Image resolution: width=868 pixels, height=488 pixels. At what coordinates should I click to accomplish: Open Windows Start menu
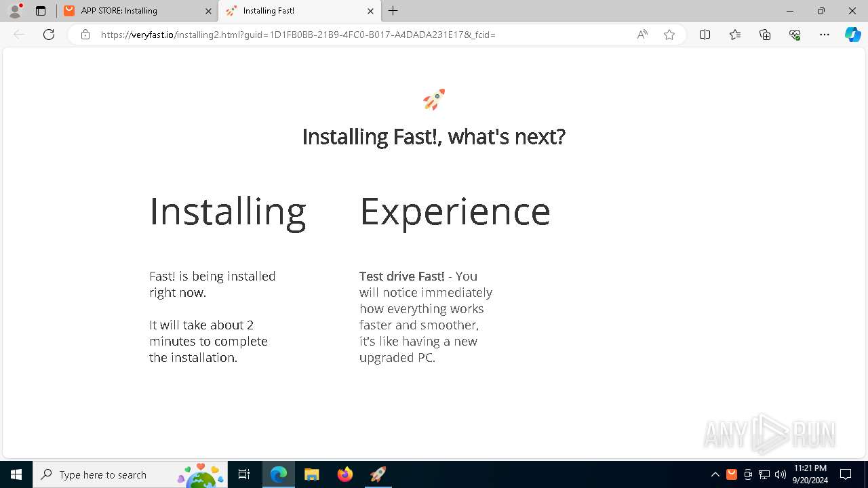click(x=16, y=474)
